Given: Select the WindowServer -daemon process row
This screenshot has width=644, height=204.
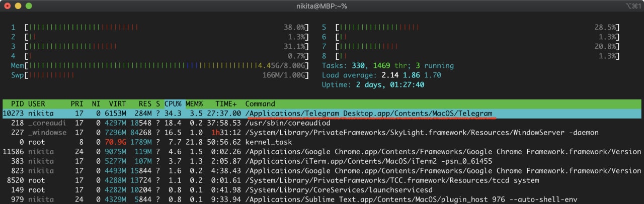Looking at the screenshot, I should point(322,133).
